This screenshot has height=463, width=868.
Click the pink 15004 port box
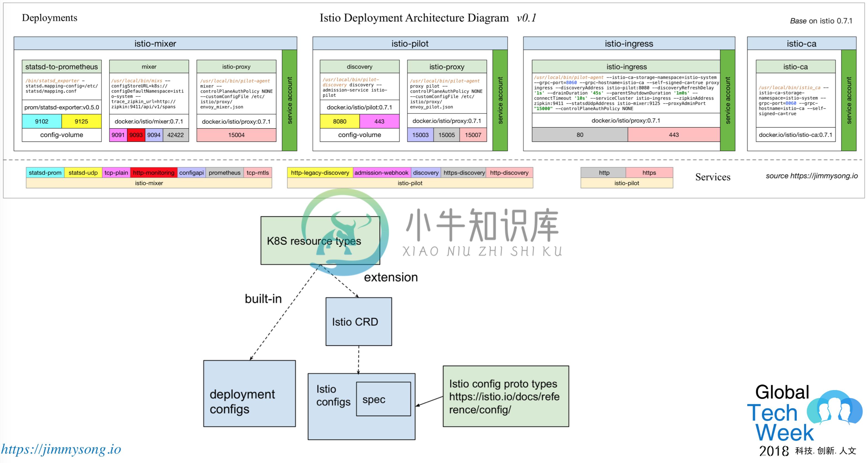click(236, 135)
